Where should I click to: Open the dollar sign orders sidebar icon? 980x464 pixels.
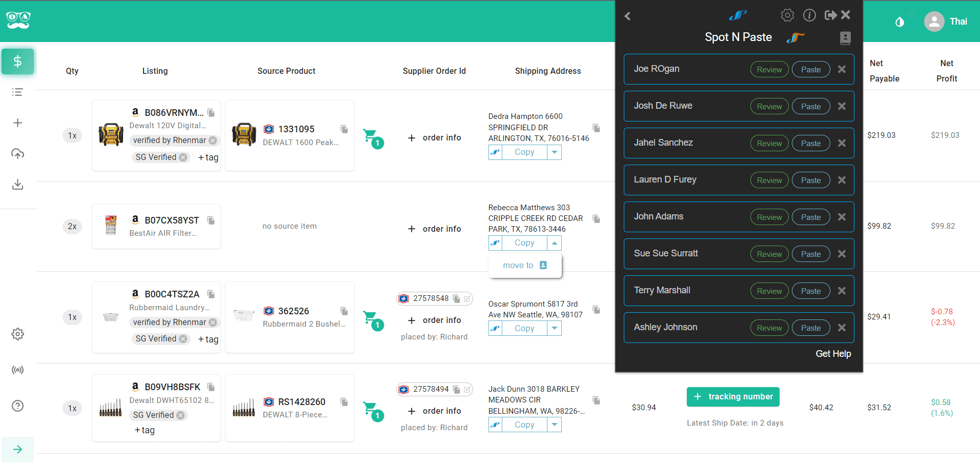point(17,62)
